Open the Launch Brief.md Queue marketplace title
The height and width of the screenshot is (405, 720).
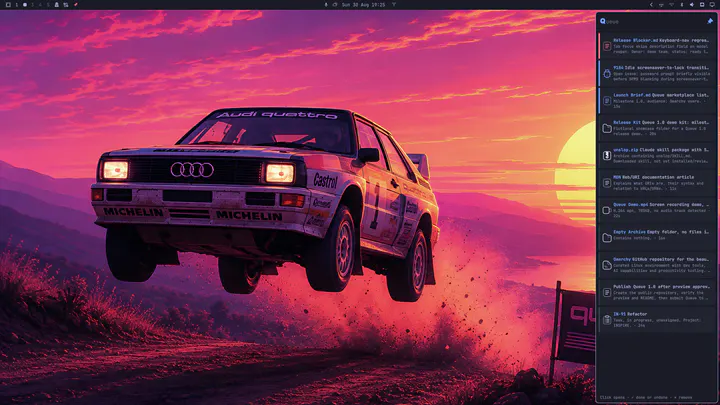(x=661, y=95)
